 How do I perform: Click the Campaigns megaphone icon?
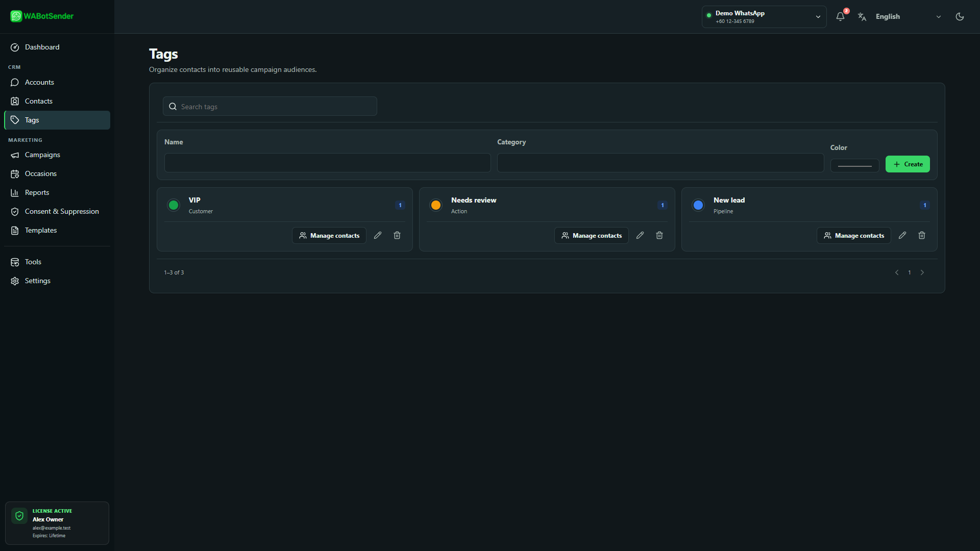[x=15, y=155]
